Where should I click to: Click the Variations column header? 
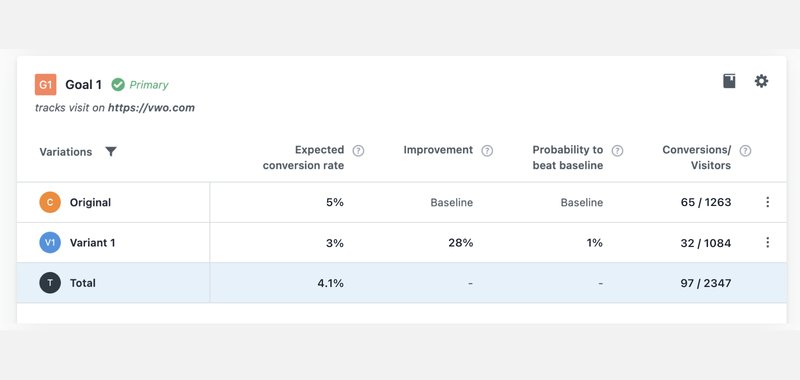[66, 152]
